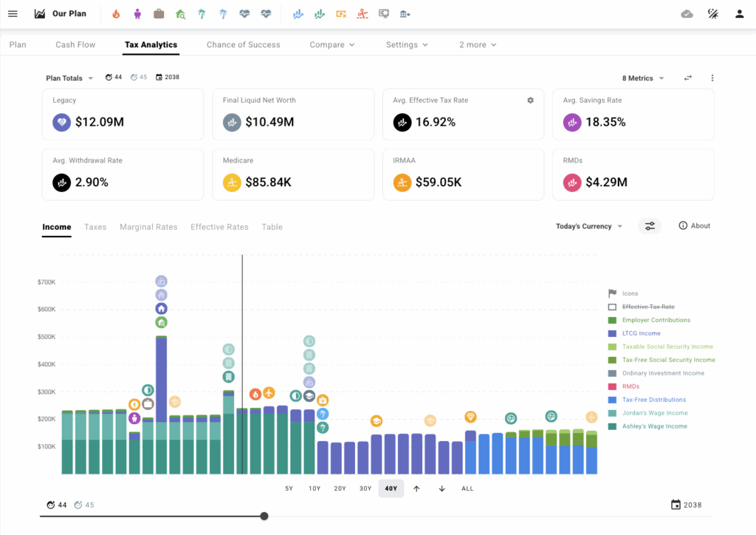Select the home search icon
This screenshot has height=535, width=756.
point(181,13)
